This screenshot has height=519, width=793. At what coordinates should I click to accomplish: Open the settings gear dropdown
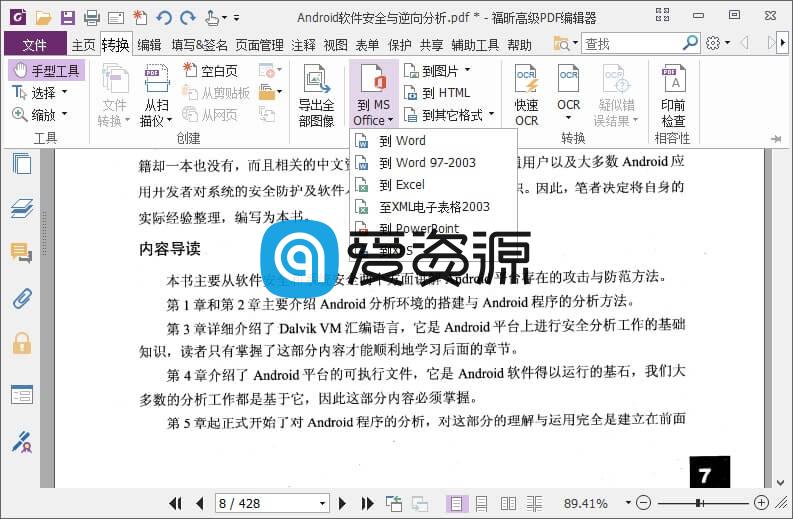(x=718, y=44)
